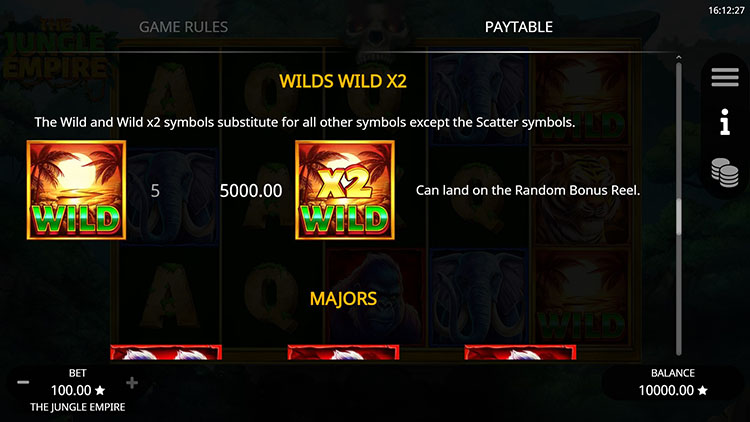The image size is (750, 422).
Task: Click the middle red Majors symbol thumbnail
Action: [x=343, y=352]
